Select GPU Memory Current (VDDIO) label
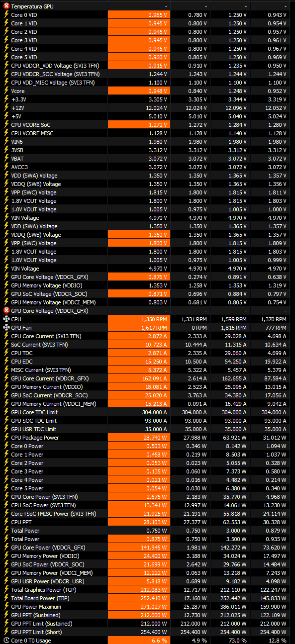 pyautogui.click(x=47, y=387)
